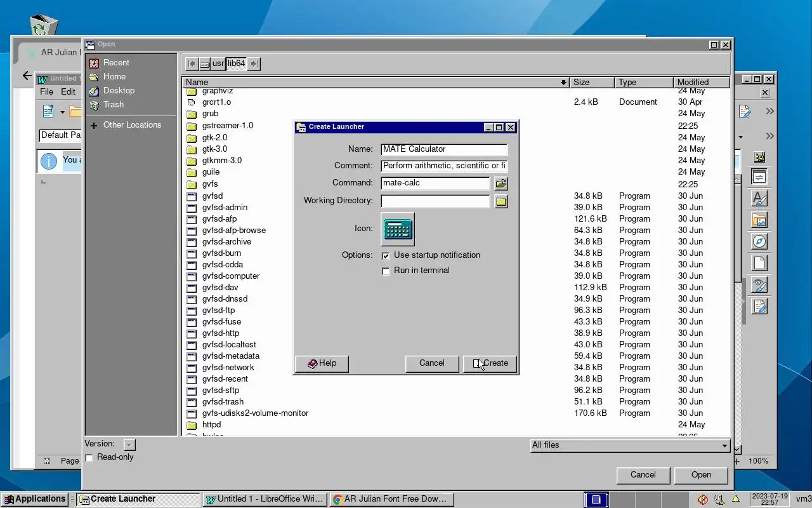
Task: Click the muted volume icon in tray
Action: [x=703, y=499]
